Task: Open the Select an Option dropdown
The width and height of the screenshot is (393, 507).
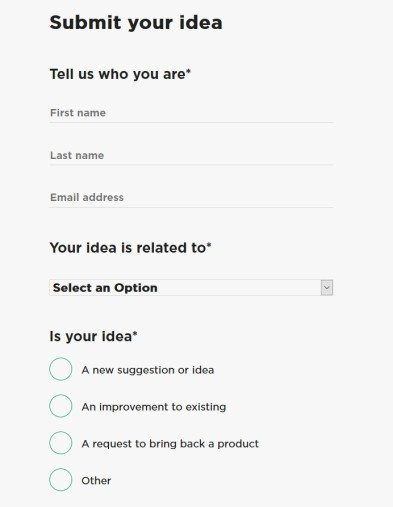Action: point(191,288)
